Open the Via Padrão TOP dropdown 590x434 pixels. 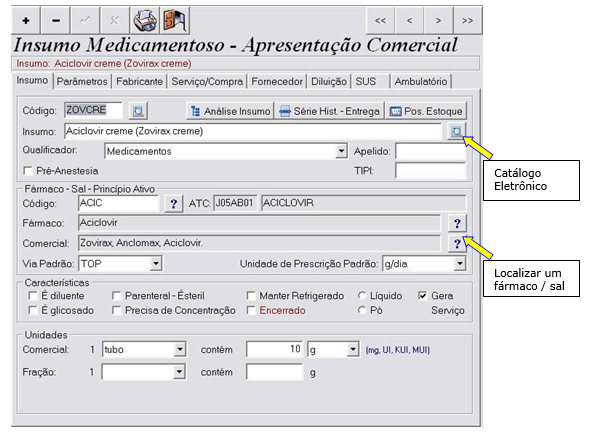(156, 263)
